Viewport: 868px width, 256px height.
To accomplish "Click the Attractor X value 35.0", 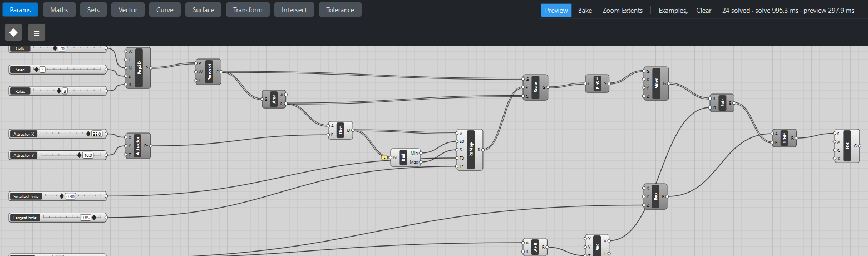I will click(x=97, y=134).
